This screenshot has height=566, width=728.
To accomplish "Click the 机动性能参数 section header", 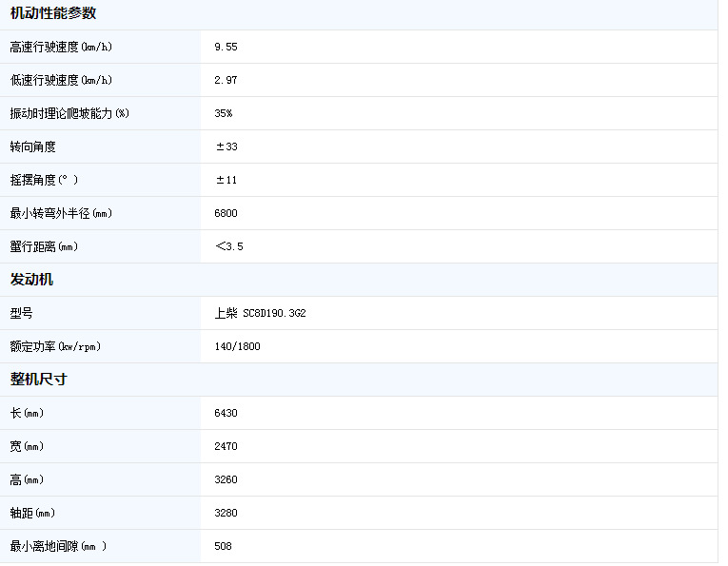I will click(52, 13).
